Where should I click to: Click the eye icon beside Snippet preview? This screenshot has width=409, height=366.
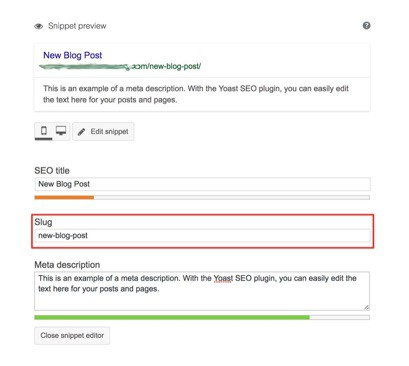coord(39,26)
